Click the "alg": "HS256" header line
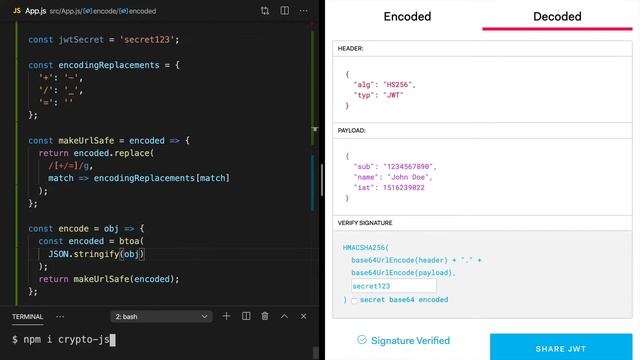Screen dimensions: 640x360 [x=384, y=85]
